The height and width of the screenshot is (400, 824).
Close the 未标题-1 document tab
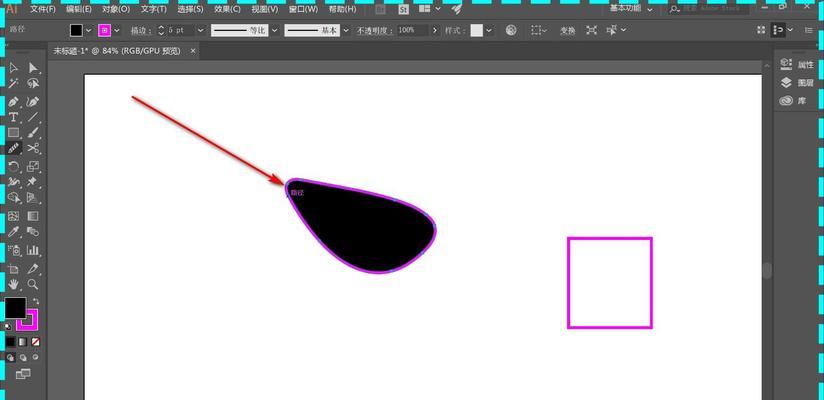point(193,50)
